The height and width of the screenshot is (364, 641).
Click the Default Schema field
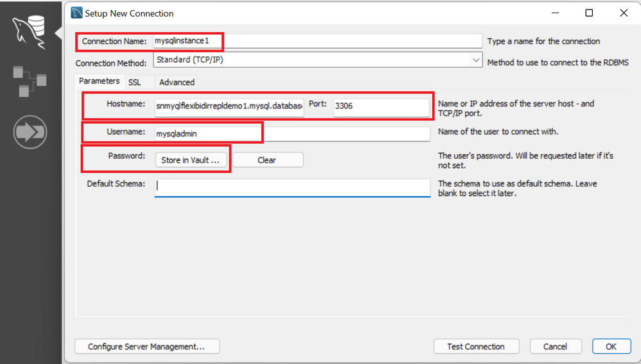click(293, 187)
